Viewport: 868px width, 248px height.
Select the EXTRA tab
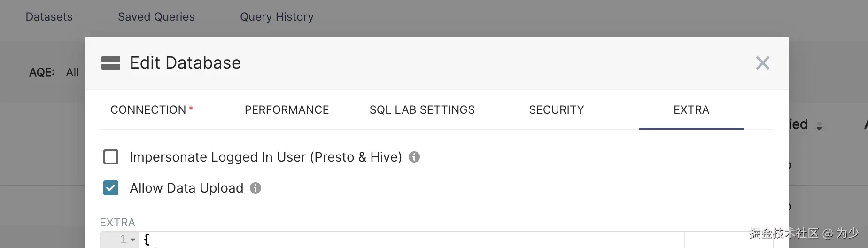click(691, 110)
